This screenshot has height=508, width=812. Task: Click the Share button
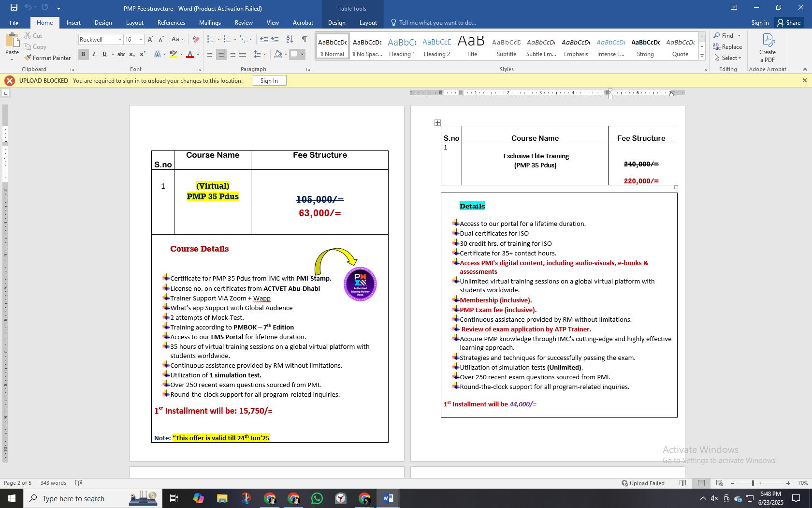[x=789, y=23]
